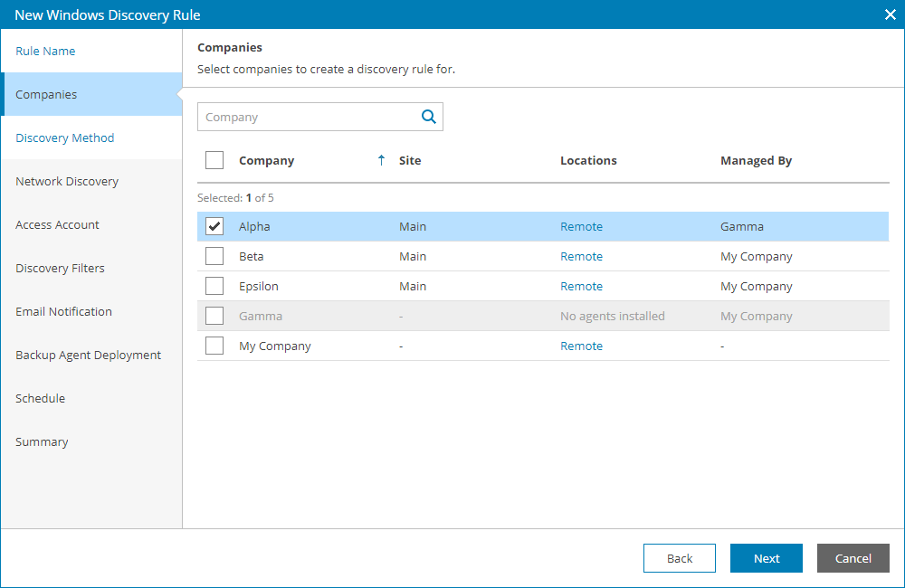905x588 pixels.
Task: Select the Alpha company name
Action: point(254,226)
